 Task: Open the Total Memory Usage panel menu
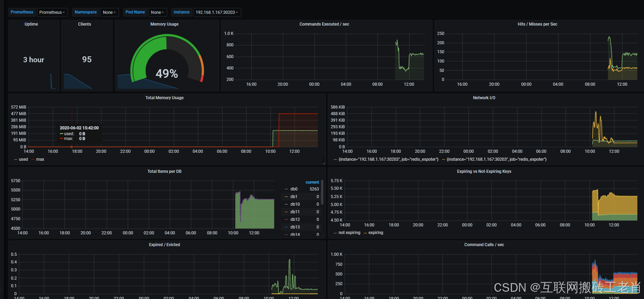[x=164, y=98]
